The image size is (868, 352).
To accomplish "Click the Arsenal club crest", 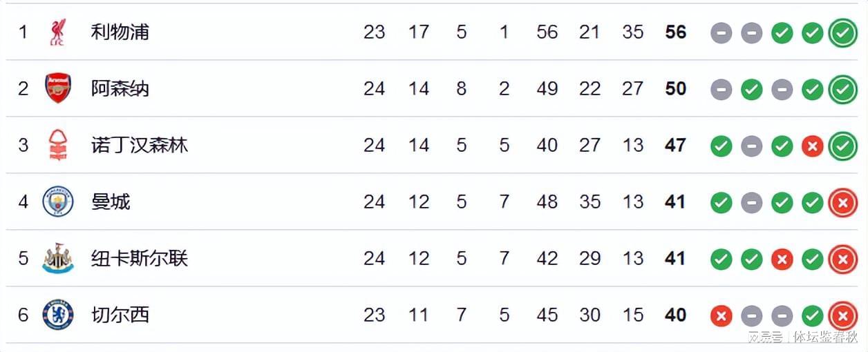I will tap(58, 88).
